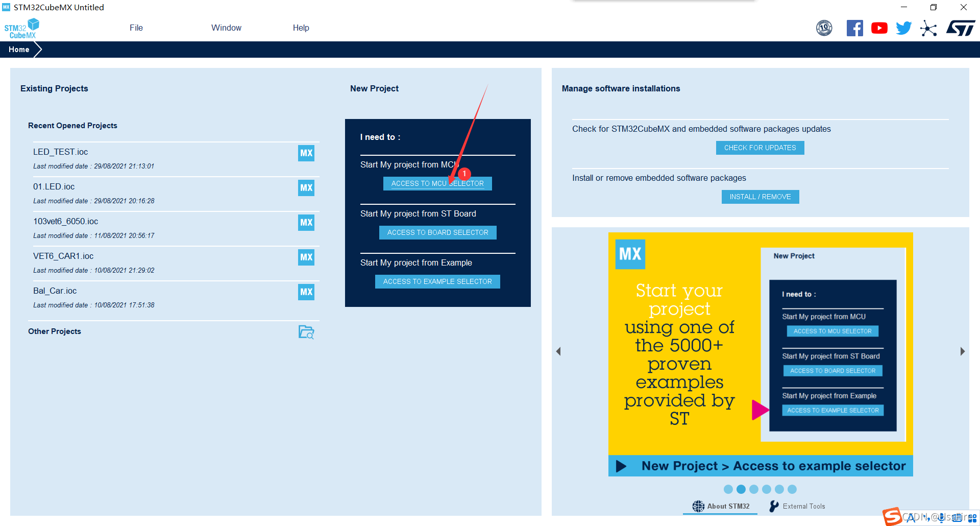Open the Window menu
The width and height of the screenshot is (980, 526).
pos(226,28)
